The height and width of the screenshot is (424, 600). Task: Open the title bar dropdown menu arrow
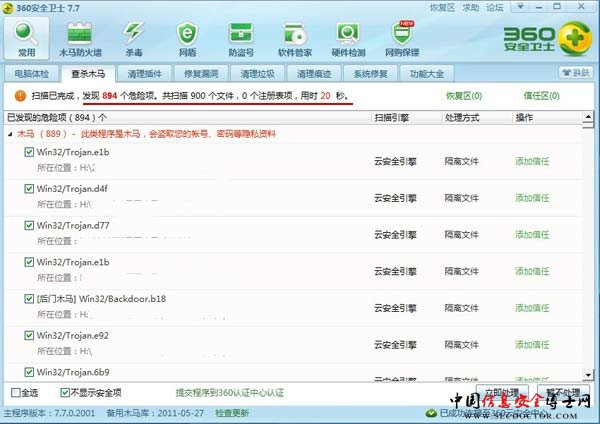click(x=520, y=7)
